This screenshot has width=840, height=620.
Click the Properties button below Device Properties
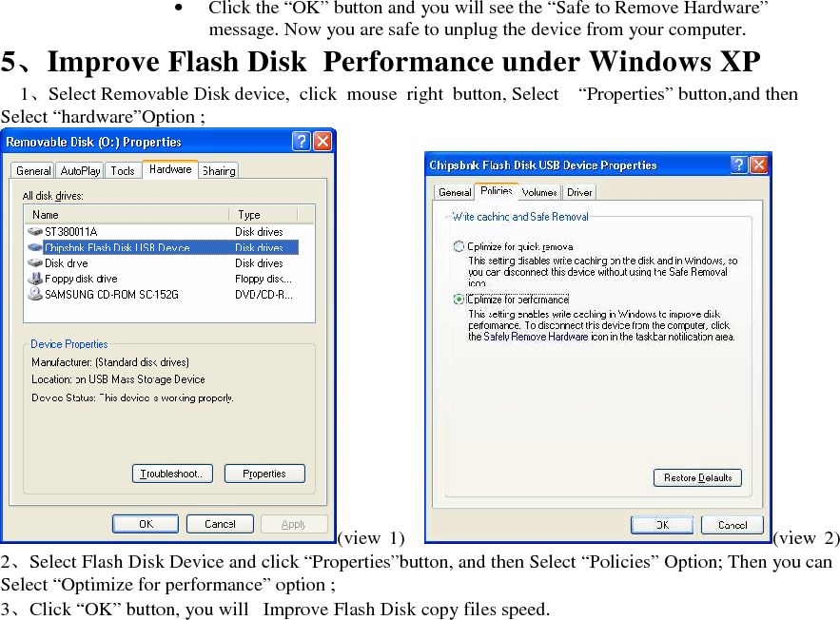tap(264, 473)
